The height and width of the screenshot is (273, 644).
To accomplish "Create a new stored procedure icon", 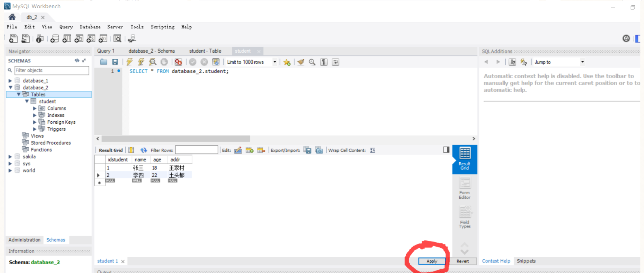I will (x=91, y=39).
